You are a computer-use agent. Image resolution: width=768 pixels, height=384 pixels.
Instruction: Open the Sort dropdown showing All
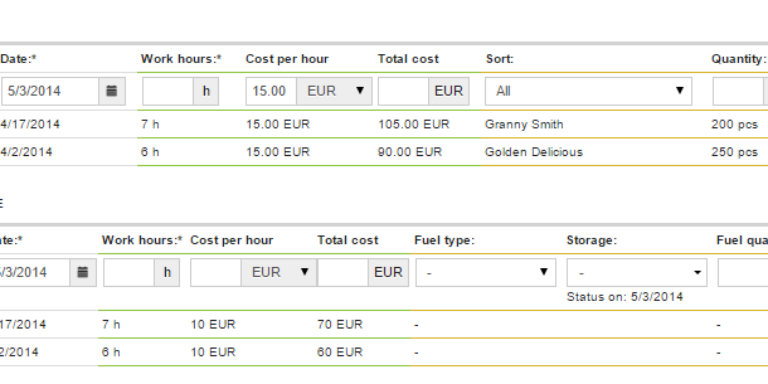588,91
